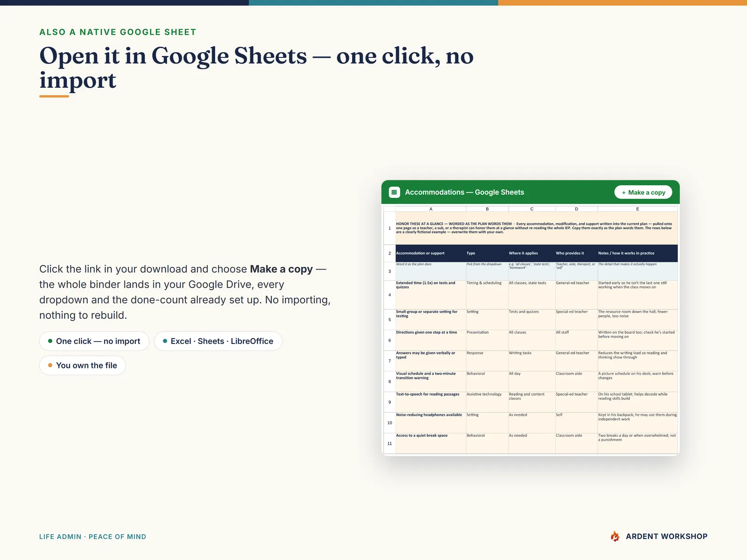This screenshot has width=747, height=560.
Task: Click 'Answers may be given verbally or typed'
Action: pyautogui.click(x=430, y=361)
